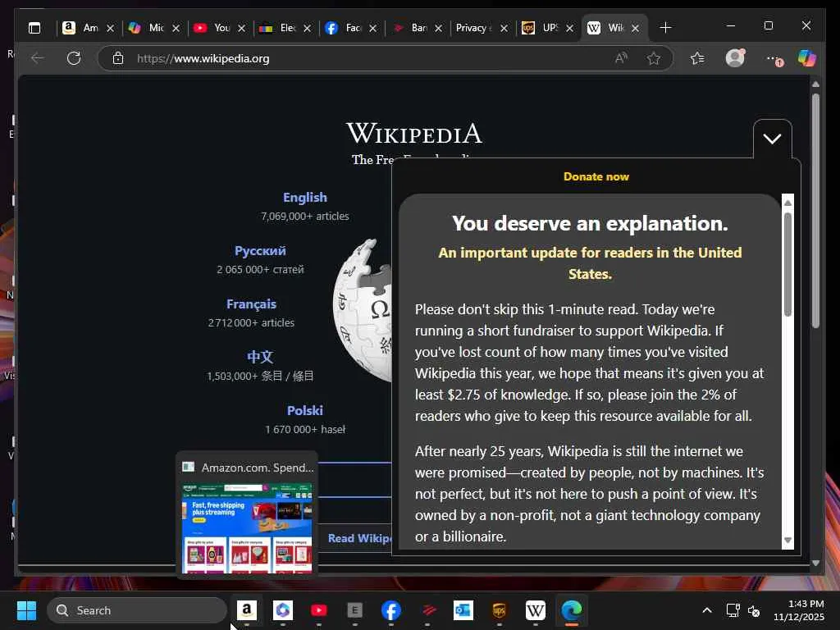
Task: Open Edge Settings and more menu
Action: coord(773,58)
